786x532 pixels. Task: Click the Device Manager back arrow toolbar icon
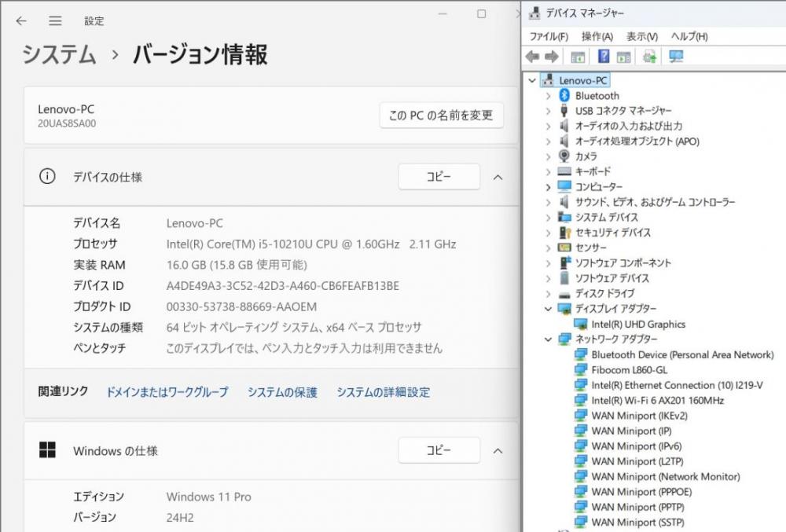click(x=532, y=57)
